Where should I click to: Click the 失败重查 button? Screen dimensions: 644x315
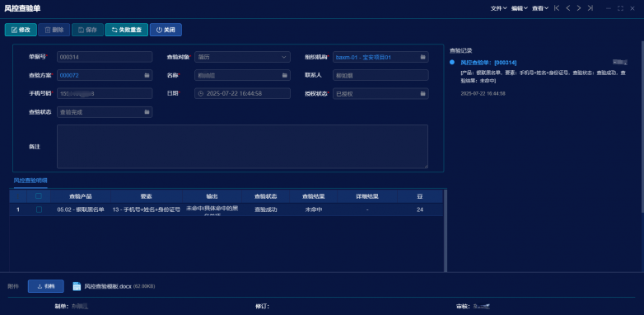[x=127, y=30]
